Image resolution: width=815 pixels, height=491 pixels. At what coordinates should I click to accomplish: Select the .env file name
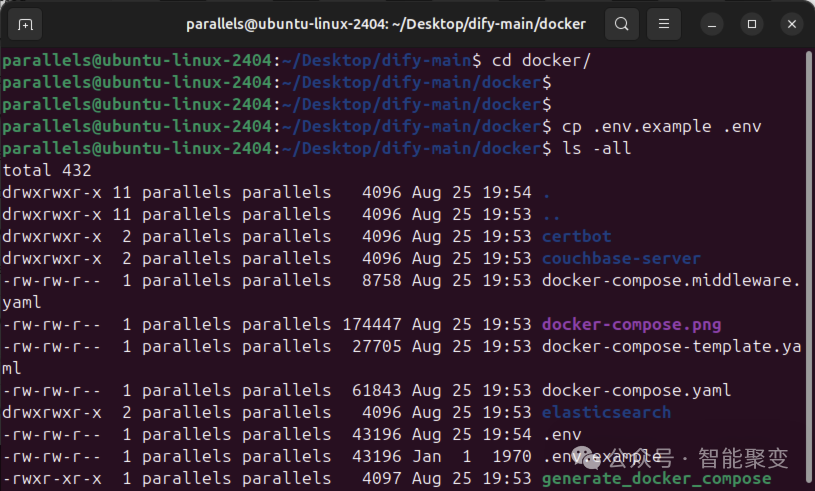562,435
